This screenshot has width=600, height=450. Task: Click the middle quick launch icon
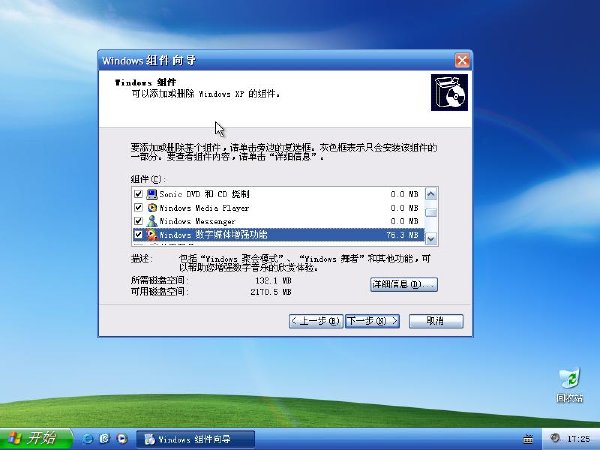click(x=104, y=439)
